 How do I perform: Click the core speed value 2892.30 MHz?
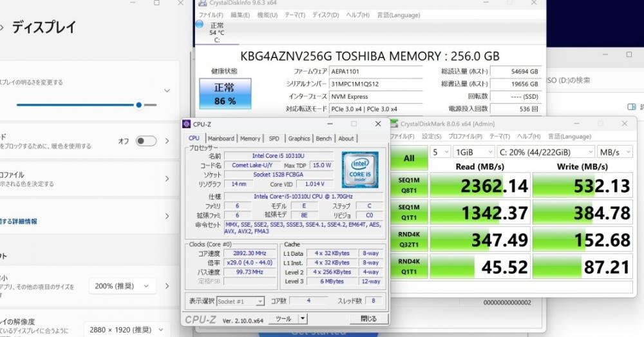250,253
